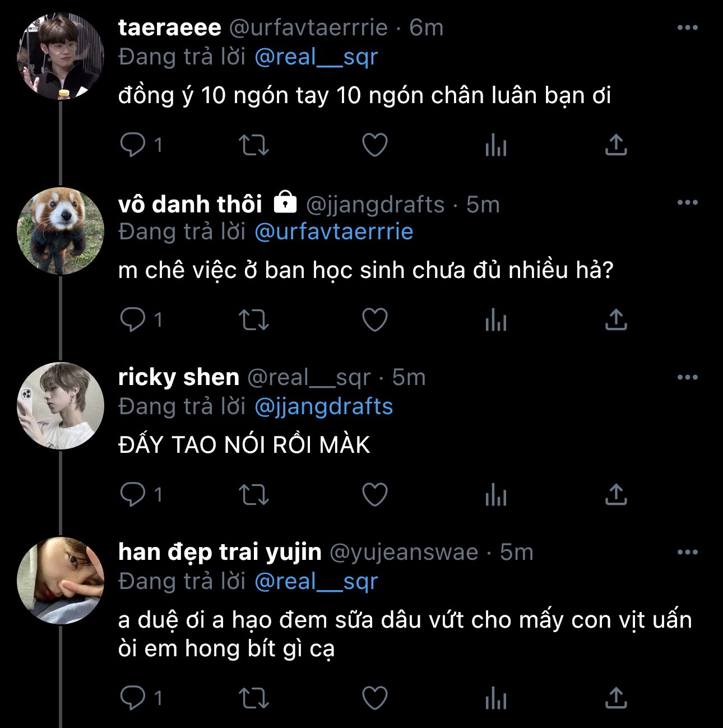Like ricky shen's 'ĐẤY TAO NÓI RỒI MÀK' tweet
Image resolution: width=723 pixels, height=728 pixels.
(375, 495)
